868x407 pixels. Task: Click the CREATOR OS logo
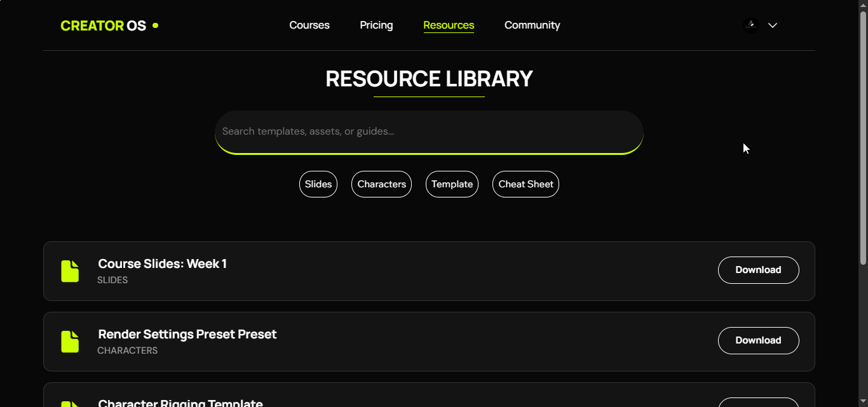click(x=103, y=25)
